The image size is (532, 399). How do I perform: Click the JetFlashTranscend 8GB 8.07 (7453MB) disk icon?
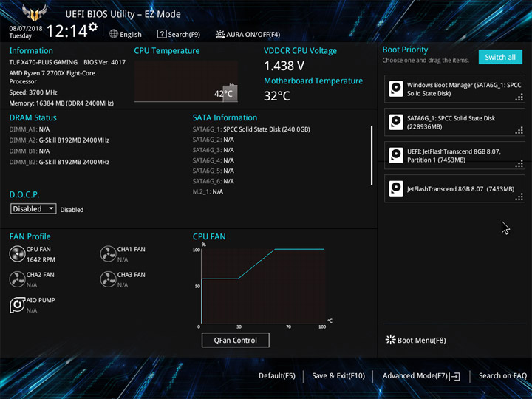tap(396, 188)
